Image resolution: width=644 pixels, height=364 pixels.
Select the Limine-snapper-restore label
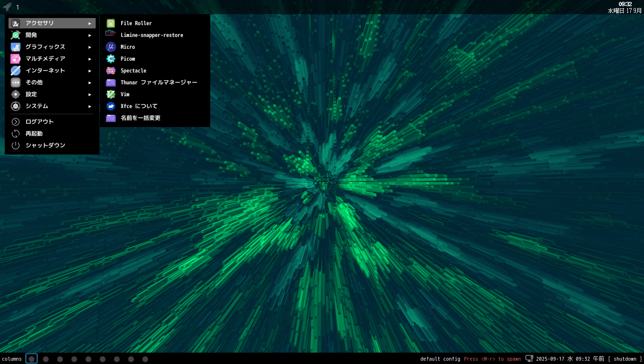[152, 35]
